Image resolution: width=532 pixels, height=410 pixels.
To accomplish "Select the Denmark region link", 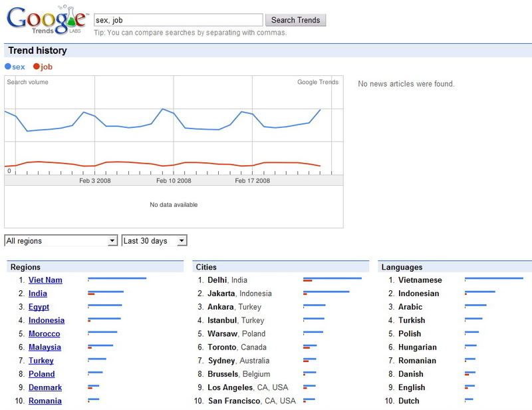I will 45,387.
